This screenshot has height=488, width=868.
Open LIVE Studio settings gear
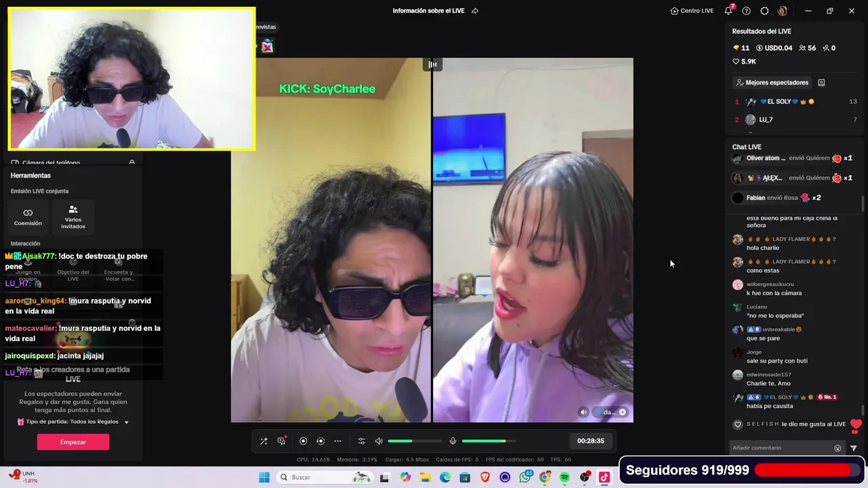coord(764,11)
